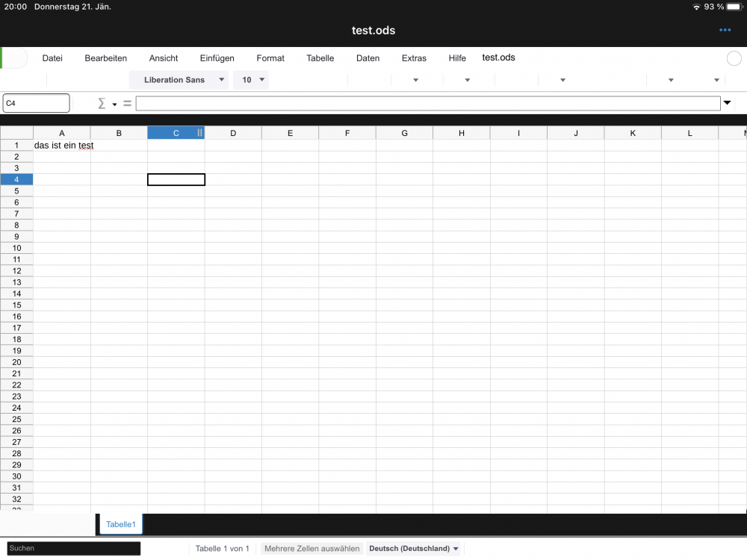Image resolution: width=747 pixels, height=560 pixels.
Task: Open the Einfügen menu
Action: coord(217,58)
